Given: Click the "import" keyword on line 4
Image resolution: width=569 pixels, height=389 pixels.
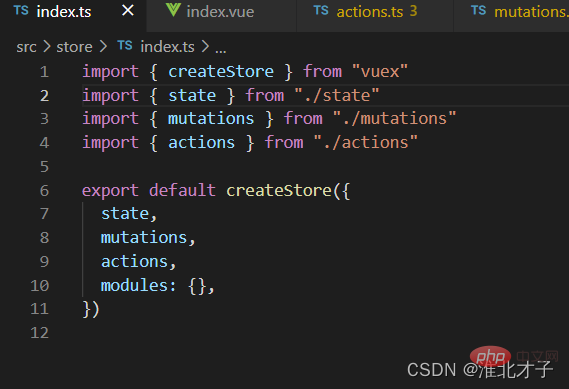Looking at the screenshot, I should coord(110,143).
